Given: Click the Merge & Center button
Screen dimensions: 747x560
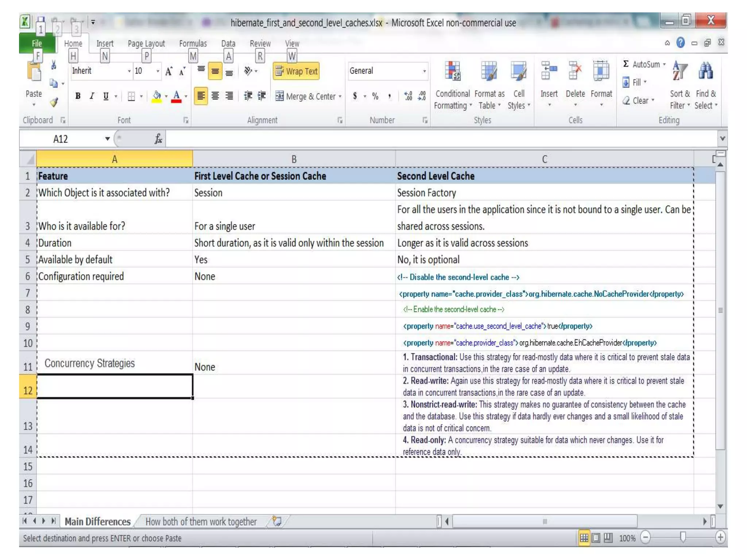Looking at the screenshot, I should (306, 96).
